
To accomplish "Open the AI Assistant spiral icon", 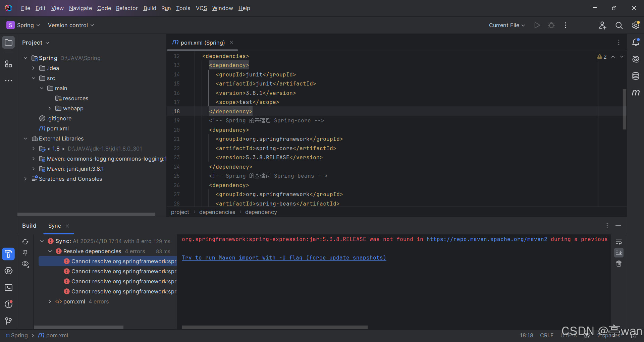I will (x=636, y=59).
